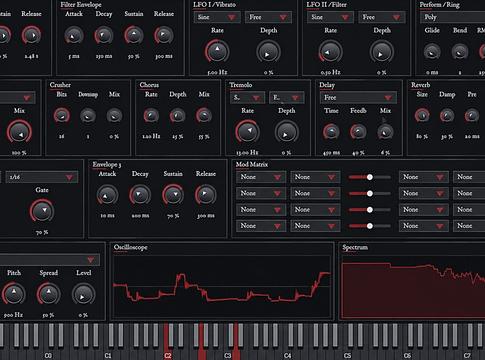Play the highlighted C2 key on the keyboard
Image resolution: width=485 pixels, height=360 pixels.
pos(167,354)
